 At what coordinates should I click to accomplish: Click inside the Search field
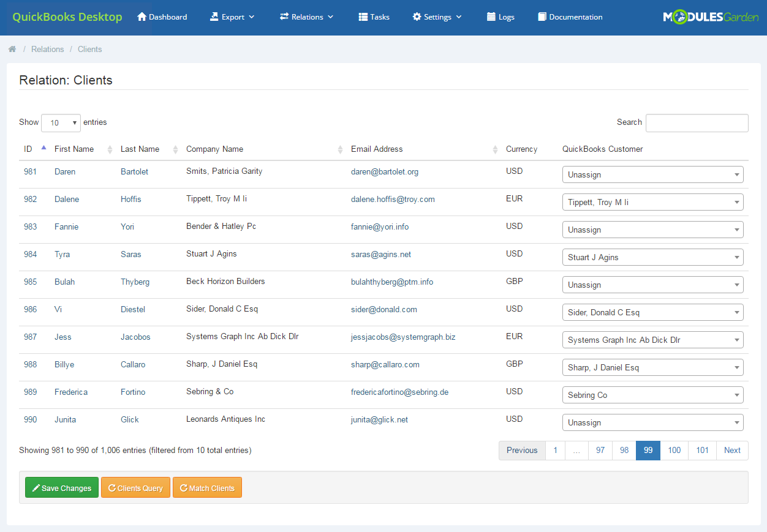click(697, 122)
